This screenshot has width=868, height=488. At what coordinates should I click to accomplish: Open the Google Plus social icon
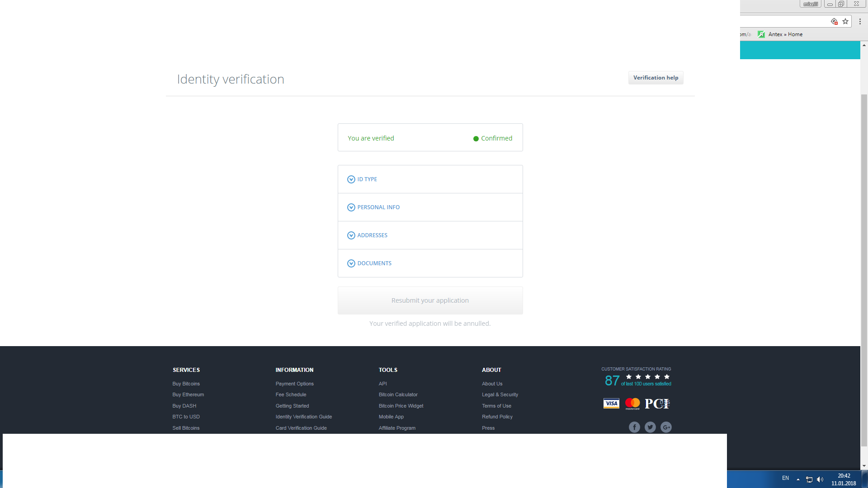click(666, 427)
